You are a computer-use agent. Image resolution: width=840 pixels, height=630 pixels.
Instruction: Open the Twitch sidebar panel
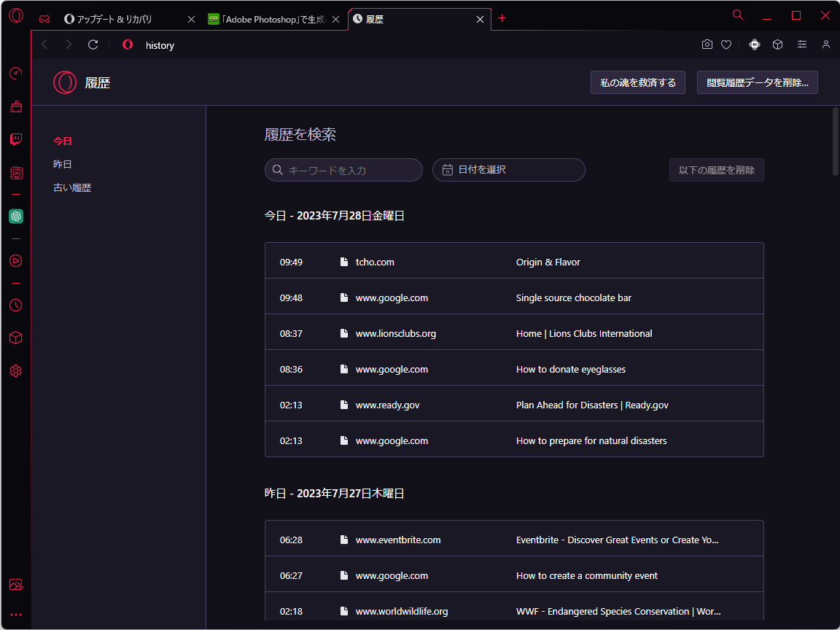tap(16, 140)
